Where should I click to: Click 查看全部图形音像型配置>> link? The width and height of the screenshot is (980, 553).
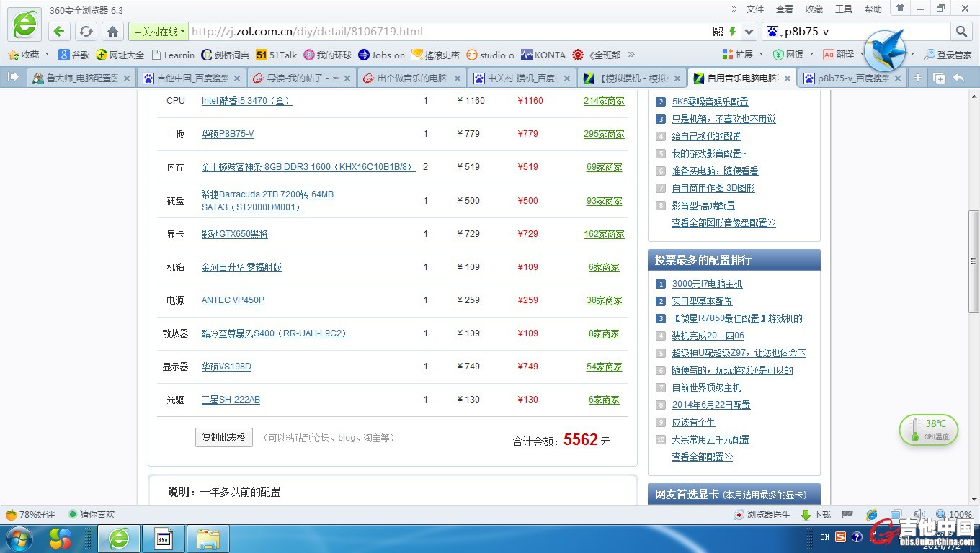point(724,222)
